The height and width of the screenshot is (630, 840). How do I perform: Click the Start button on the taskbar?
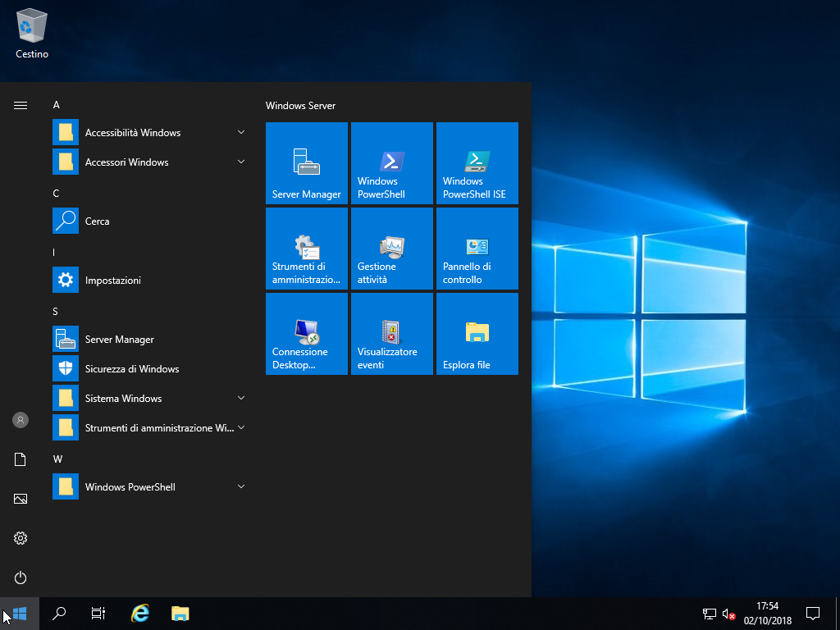pos(20,614)
